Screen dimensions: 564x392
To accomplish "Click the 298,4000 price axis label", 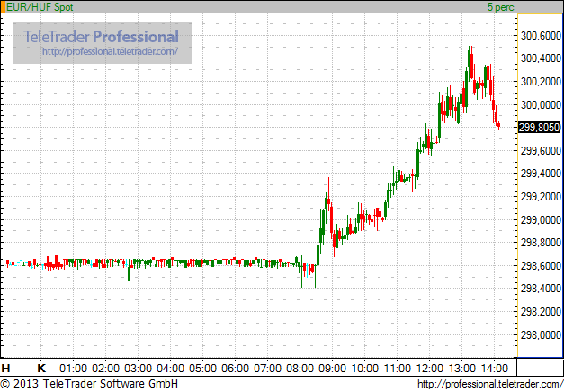I will pyautogui.click(x=541, y=289).
